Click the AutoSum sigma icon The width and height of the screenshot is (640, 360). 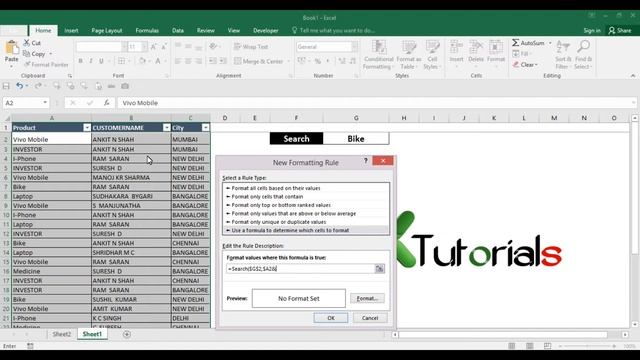516,42
